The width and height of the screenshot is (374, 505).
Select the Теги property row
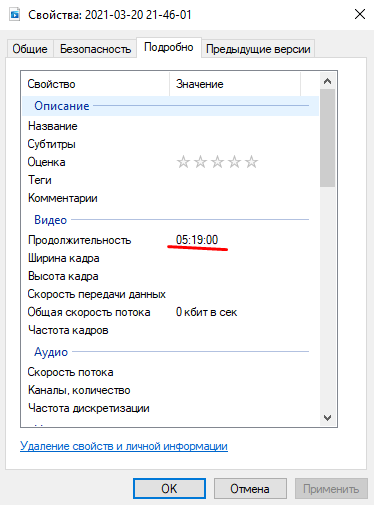coord(170,180)
